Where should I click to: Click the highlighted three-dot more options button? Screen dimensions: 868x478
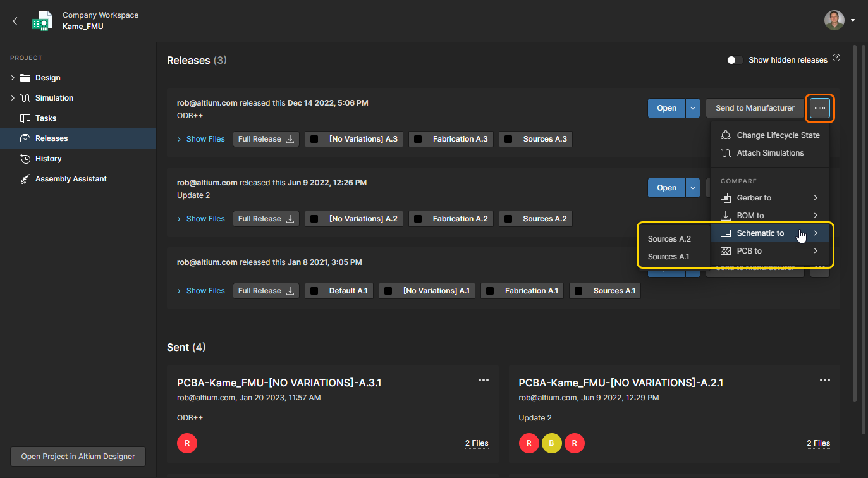820,108
